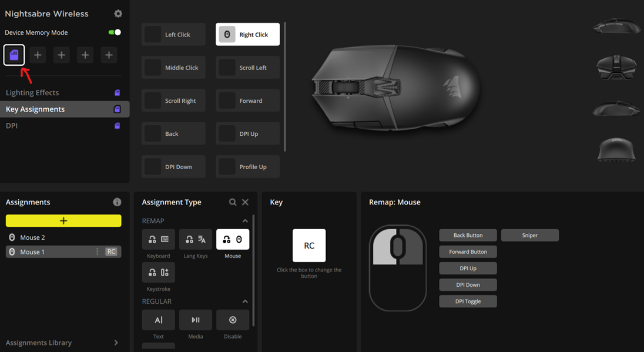Select Scroll Right button assignment
This screenshot has width=644, height=352.
(x=173, y=100)
